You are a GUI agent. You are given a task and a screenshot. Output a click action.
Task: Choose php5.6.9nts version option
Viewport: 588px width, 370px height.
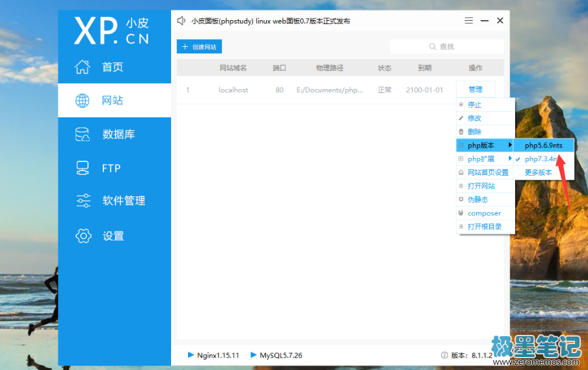(543, 145)
